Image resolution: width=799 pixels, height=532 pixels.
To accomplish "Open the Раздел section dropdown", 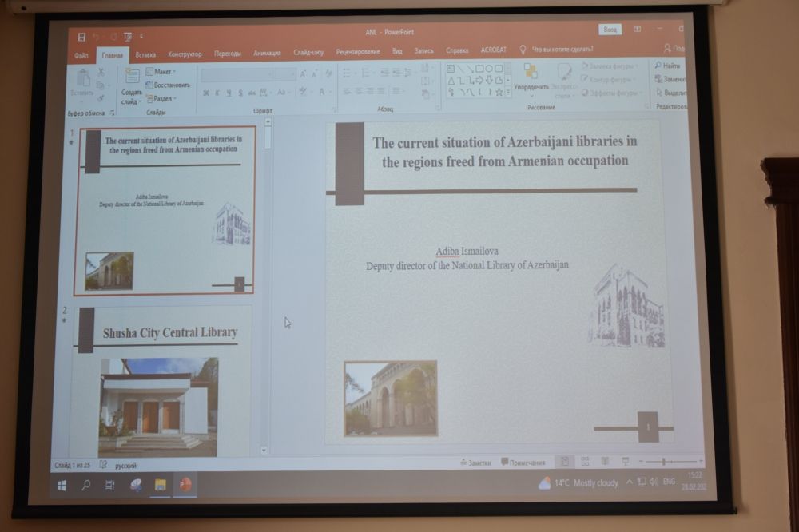I will coord(161,99).
